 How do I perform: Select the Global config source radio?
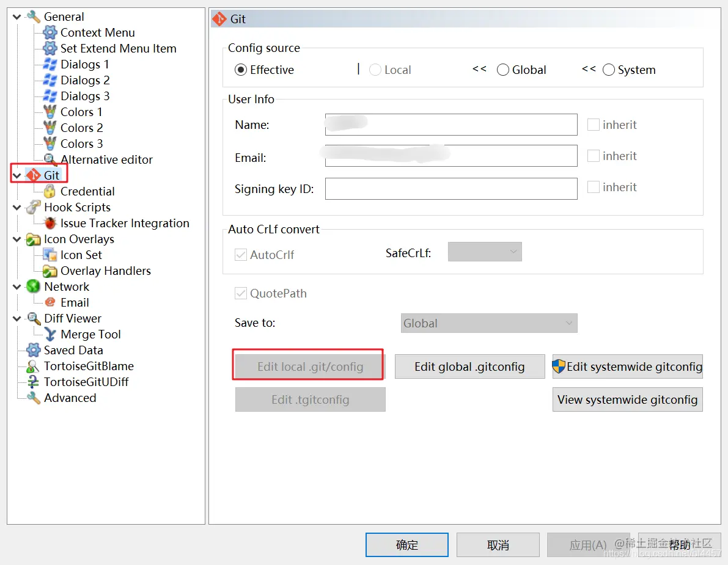503,70
